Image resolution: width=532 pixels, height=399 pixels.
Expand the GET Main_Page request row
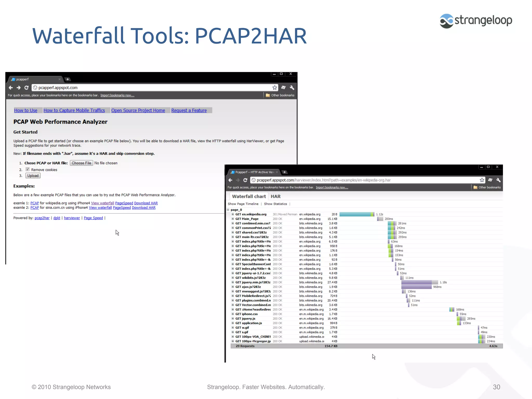pyautogui.click(x=233, y=219)
